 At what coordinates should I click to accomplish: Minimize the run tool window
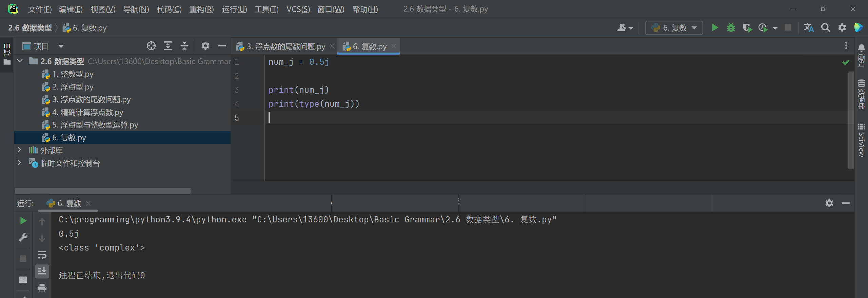(x=846, y=203)
